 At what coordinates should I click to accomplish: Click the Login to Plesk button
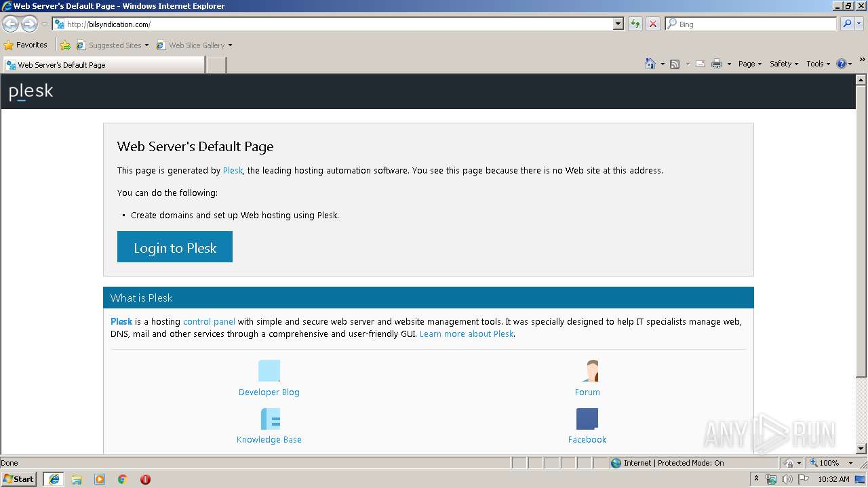tap(175, 247)
